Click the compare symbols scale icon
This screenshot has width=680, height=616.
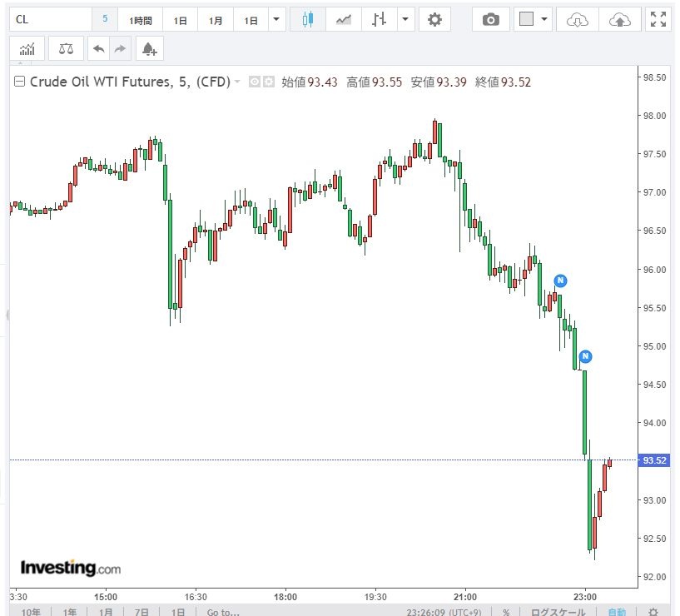point(66,49)
